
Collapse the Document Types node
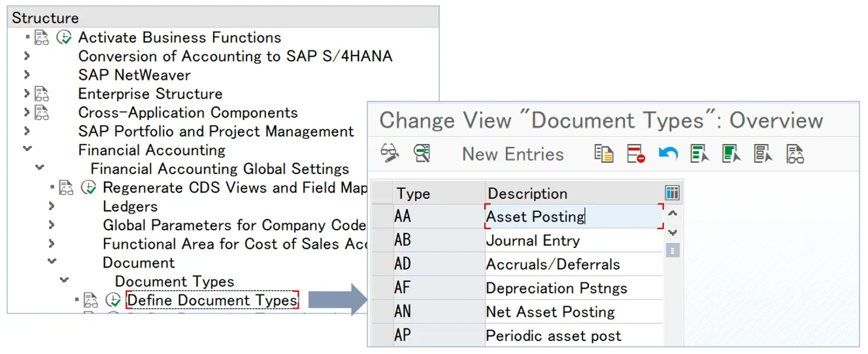[64, 281]
